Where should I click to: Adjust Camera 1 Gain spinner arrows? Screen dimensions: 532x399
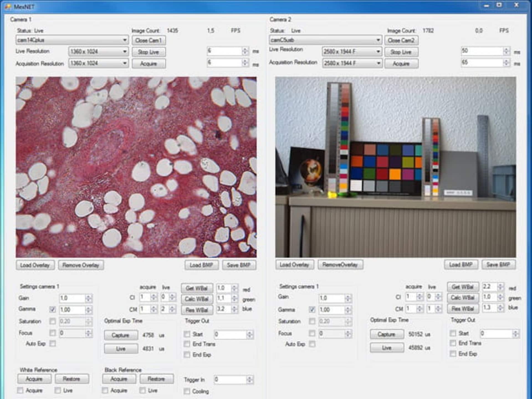pyautogui.click(x=89, y=298)
